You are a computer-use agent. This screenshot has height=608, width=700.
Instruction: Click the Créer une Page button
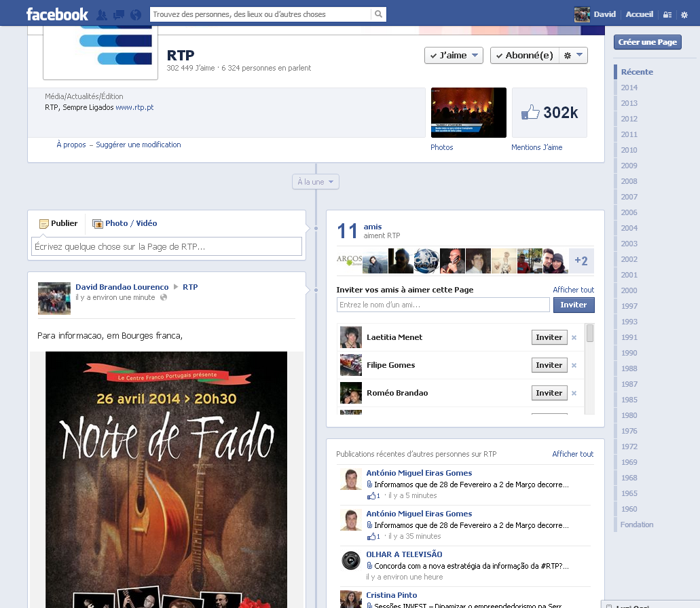tap(647, 42)
